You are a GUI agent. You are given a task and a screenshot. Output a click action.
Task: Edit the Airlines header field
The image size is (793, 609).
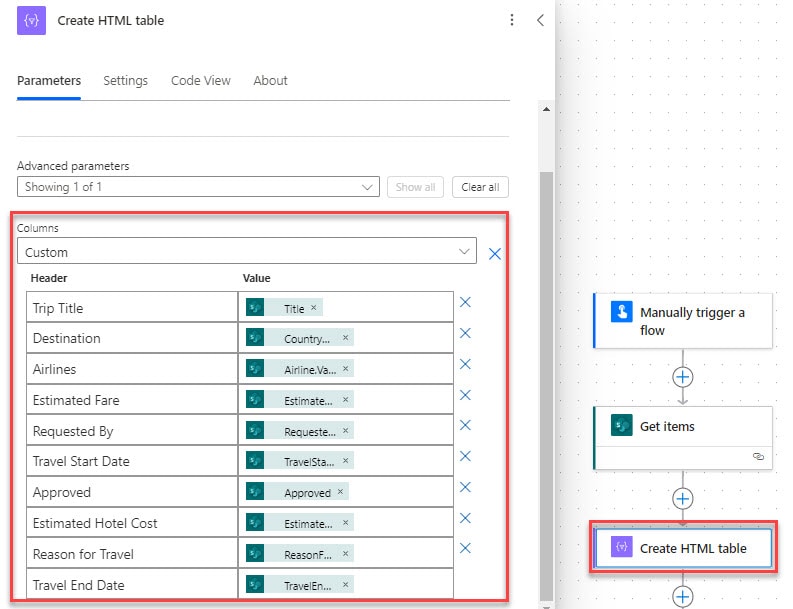(132, 369)
